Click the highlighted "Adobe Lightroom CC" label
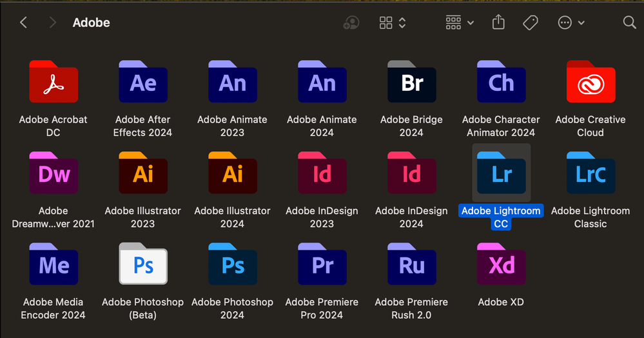The width and height of the screenshot is (644, 338). coord(501,217)
